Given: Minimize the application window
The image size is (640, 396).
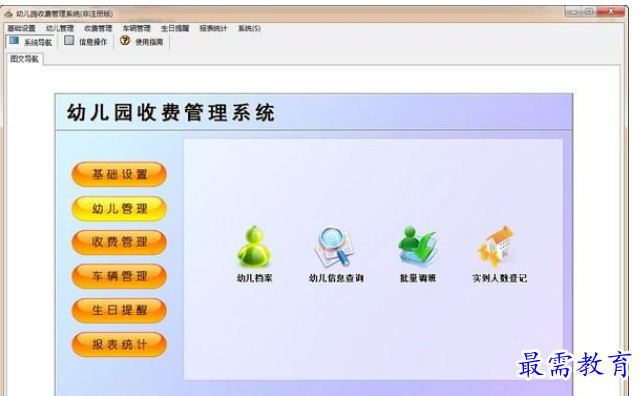Looking at the screenshot, I should point(573,11).
